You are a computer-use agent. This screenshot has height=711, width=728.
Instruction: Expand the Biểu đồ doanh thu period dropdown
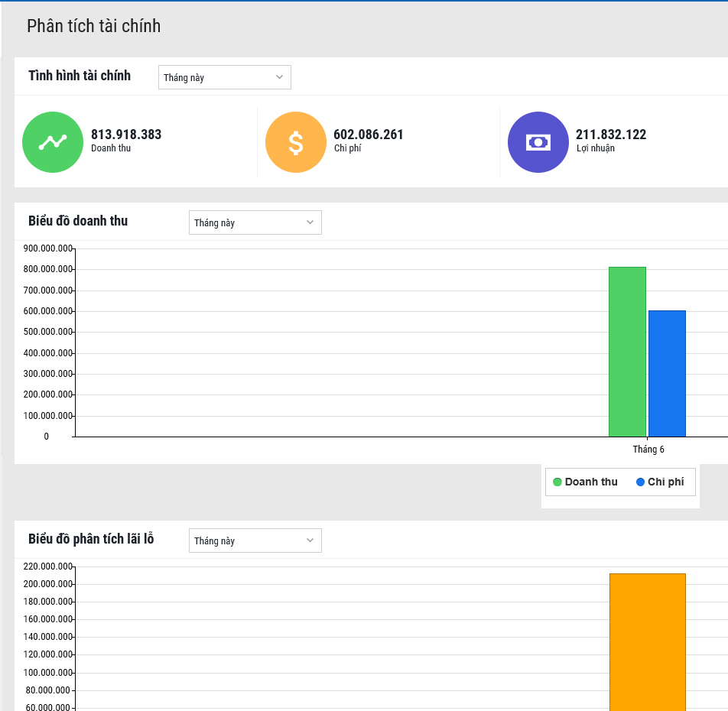[x=255, y=222]
